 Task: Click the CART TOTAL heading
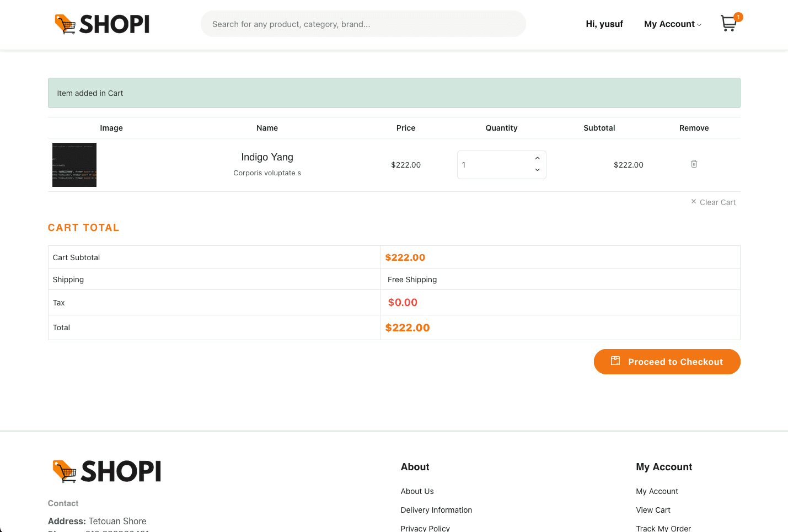pos(84,228)
